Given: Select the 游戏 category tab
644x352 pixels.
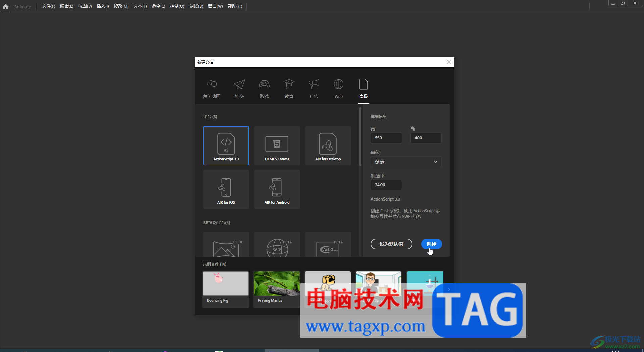Looking at the screenshot, I should coord(264,89).
